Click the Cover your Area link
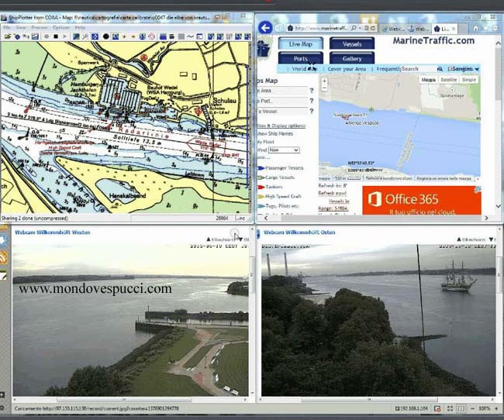This screenshot has height=420, width=504. click(x=347, y=69)
